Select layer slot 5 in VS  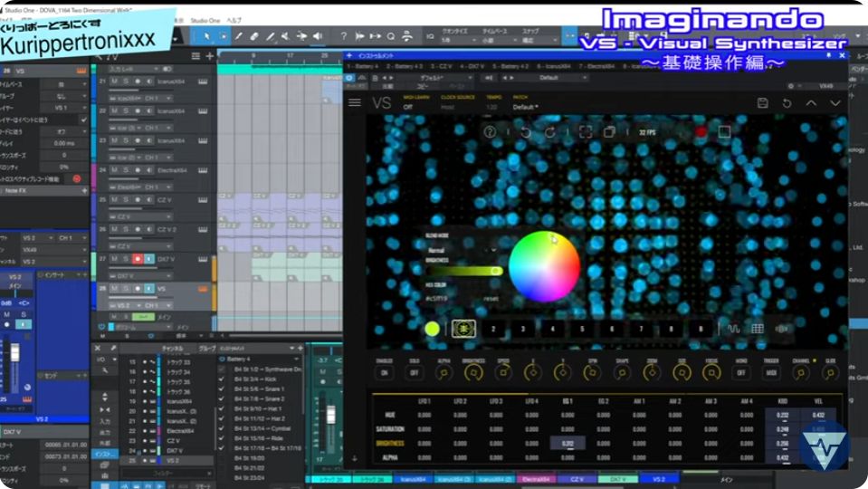(x=582, y=329)
